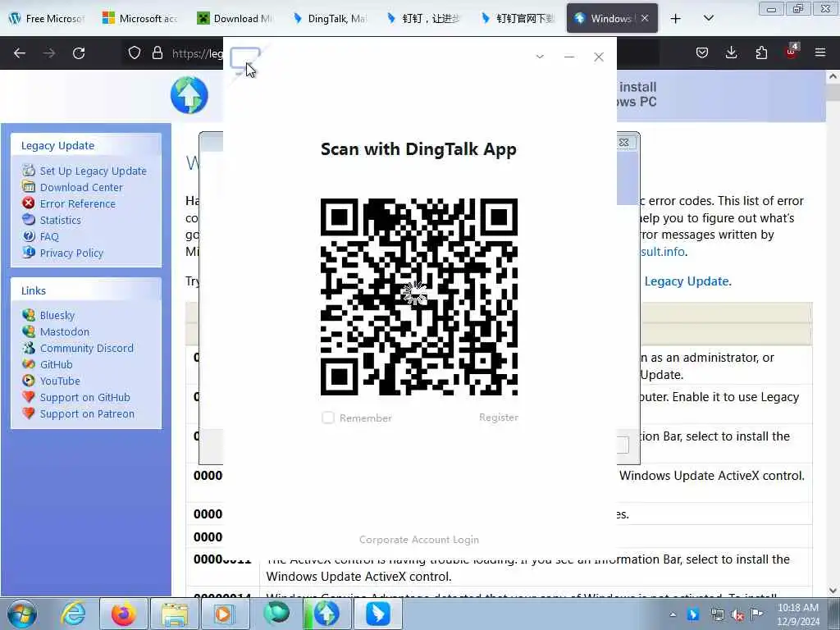The width and height of the screenshot is (840, 630).
Task: Click the uBlock extension icon with badge
Action: pos(791,52)
